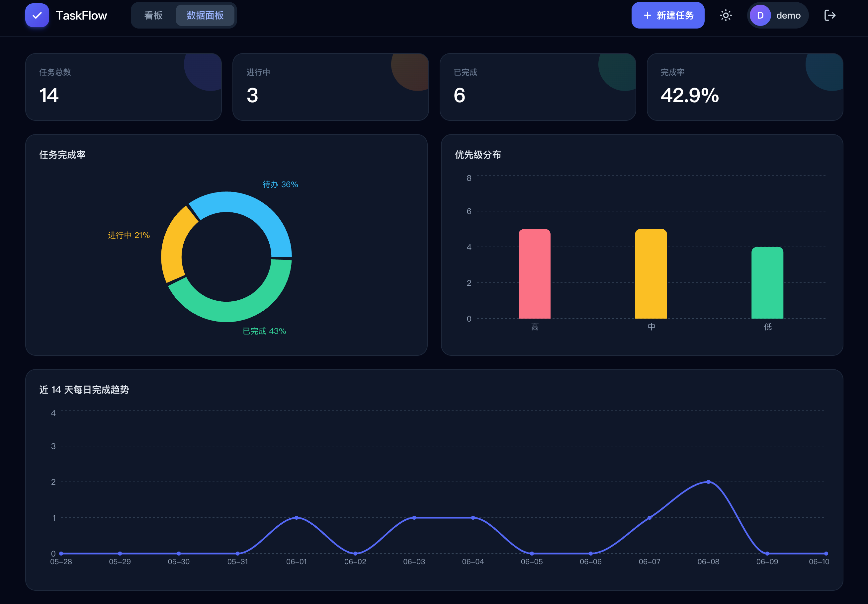Click the 05-30 date axis label
The image size is (868, 604).
pos(178,561)
